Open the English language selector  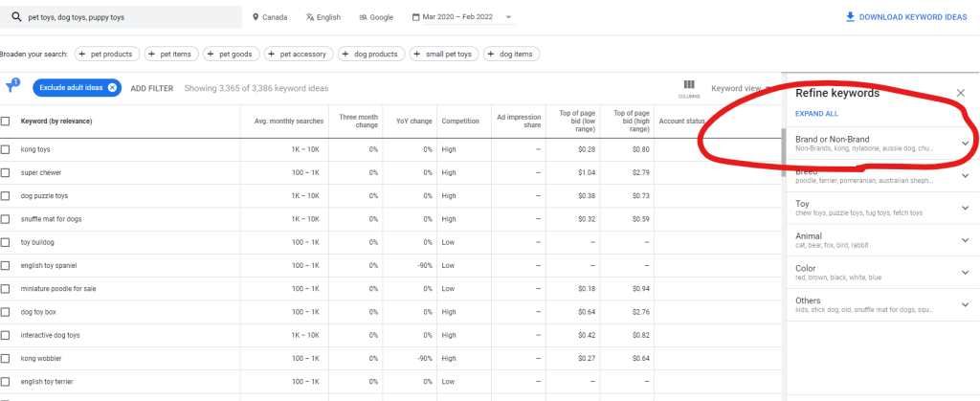(323, 17)
